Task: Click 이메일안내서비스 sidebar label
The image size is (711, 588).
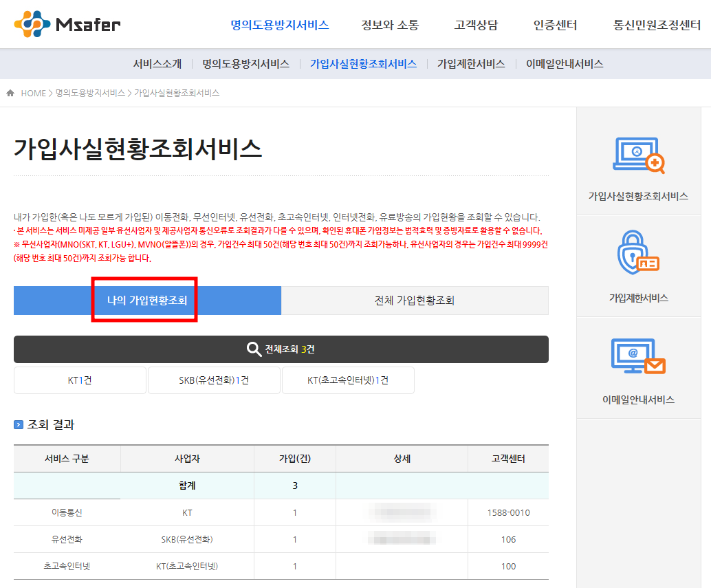Action: tap(638, 400)
